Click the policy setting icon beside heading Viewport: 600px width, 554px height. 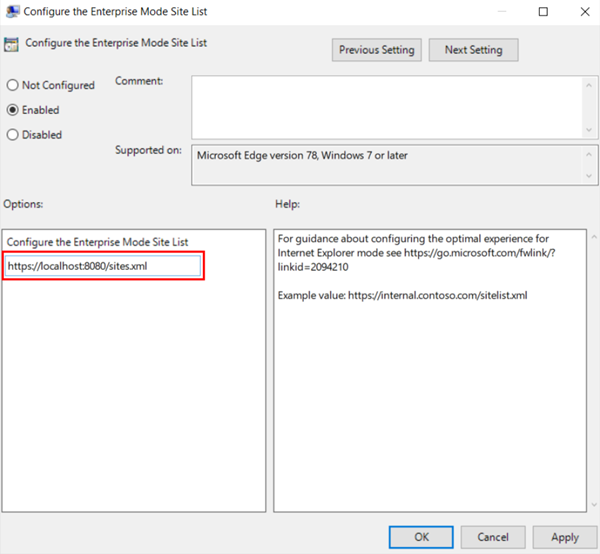11,44
